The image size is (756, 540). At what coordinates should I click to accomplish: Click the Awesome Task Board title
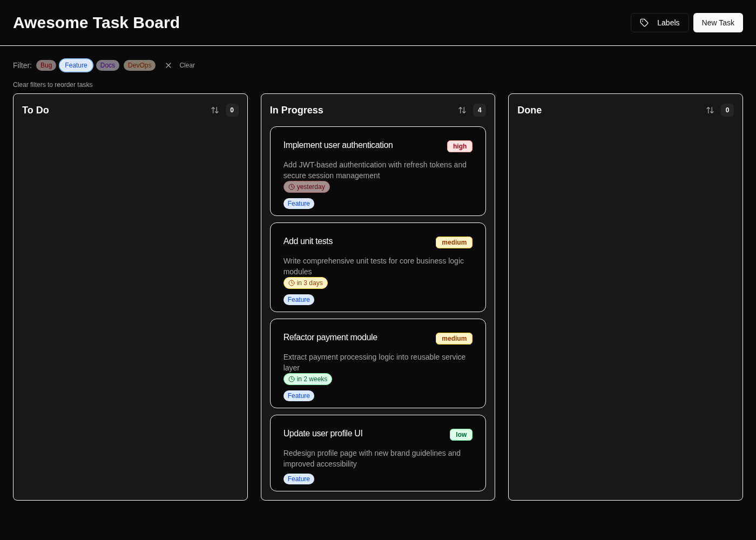(96, 23)
